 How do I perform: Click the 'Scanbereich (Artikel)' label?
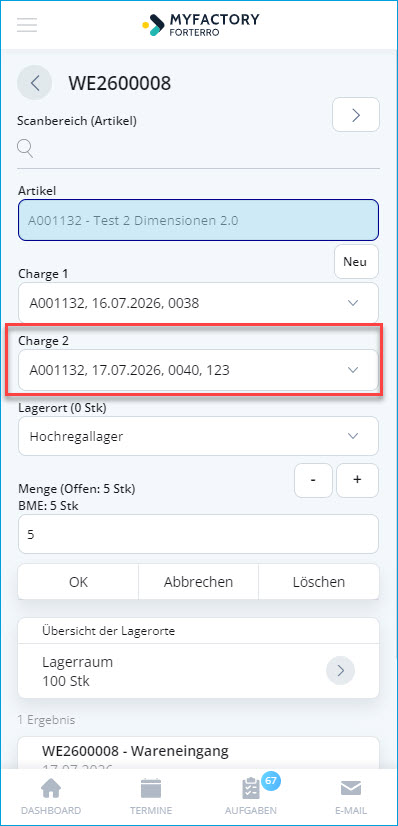[77, 121]
